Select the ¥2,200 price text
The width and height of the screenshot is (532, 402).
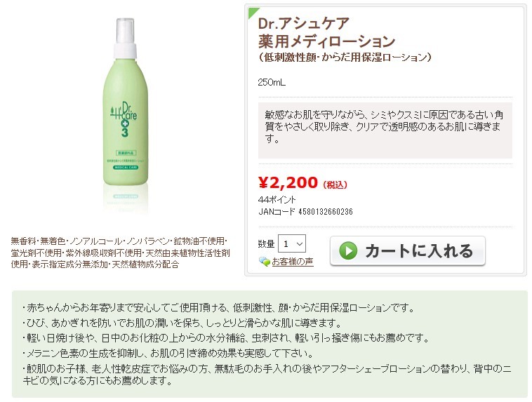(288, 182)
